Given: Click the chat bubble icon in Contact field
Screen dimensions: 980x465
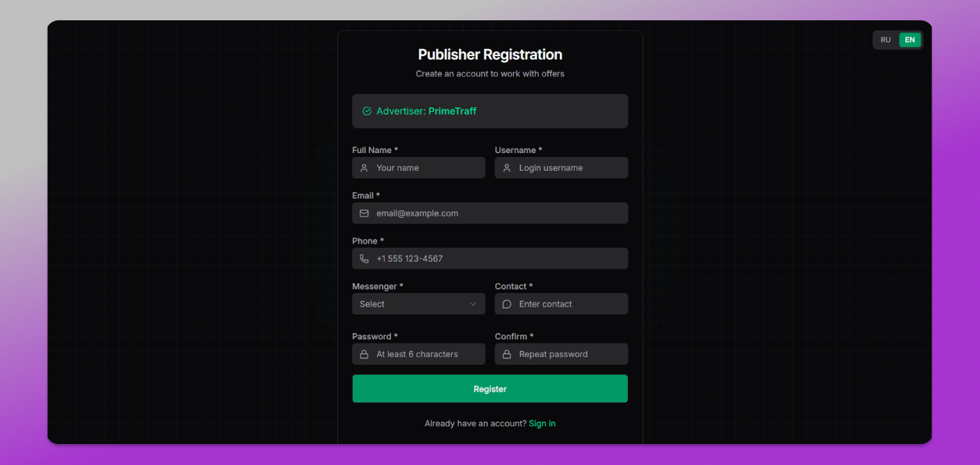Looking at the screenshot, I should point(506,304).
